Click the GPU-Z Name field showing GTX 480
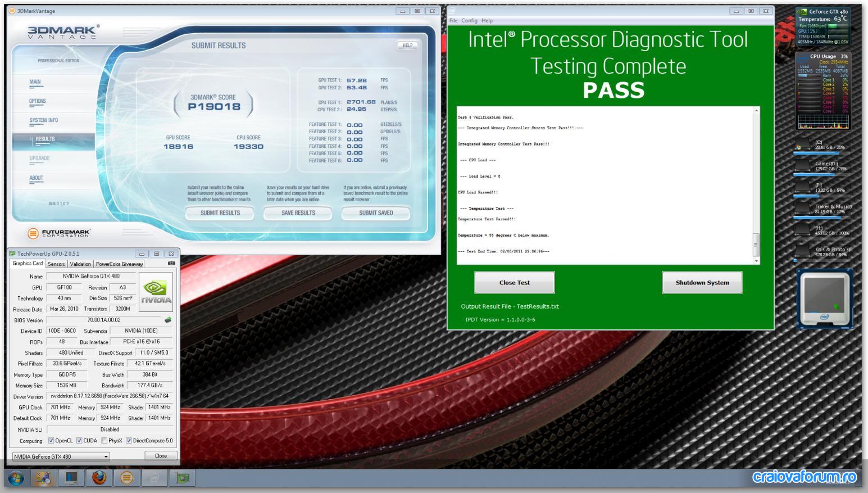Viewport: 868px width, 493px height. (91, 277)
